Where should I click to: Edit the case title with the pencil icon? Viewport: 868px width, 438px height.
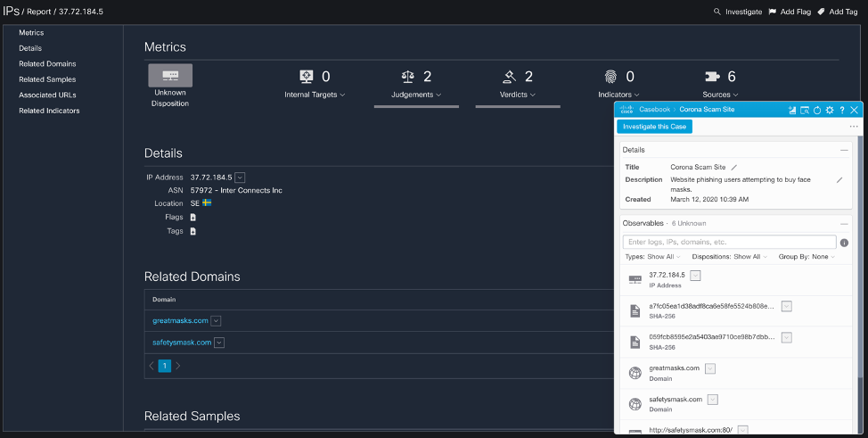[734, 167]
